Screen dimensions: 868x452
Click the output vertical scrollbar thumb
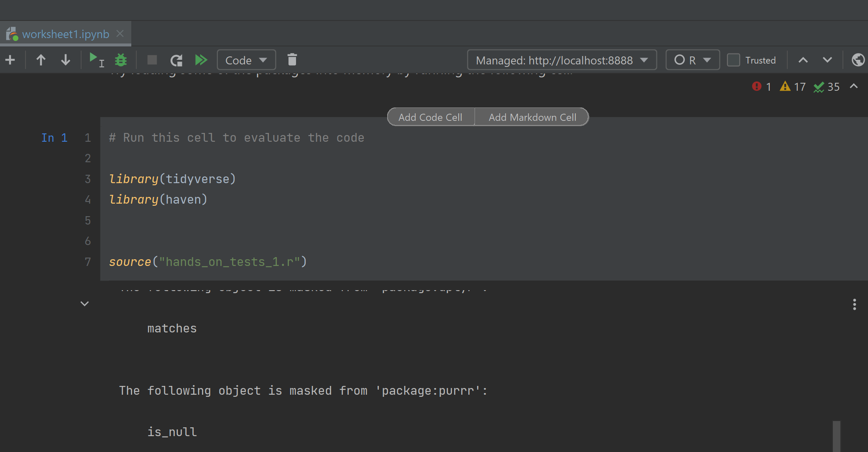click(836, 436)
